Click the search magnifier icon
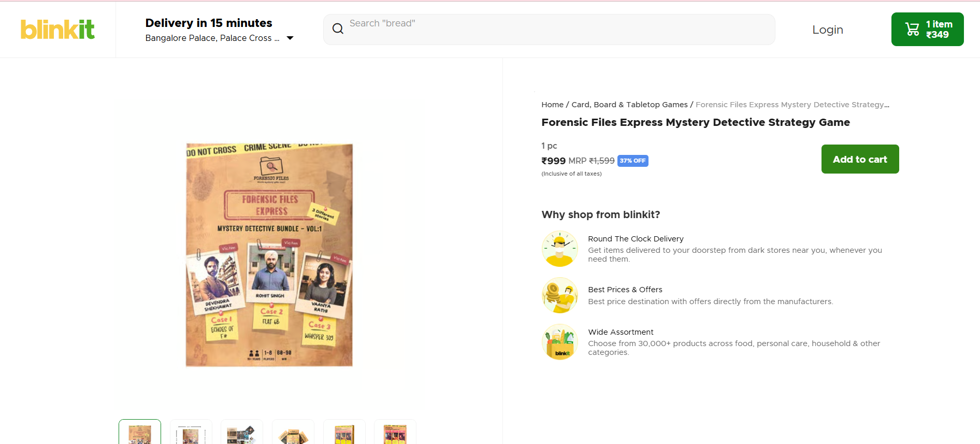The height and width of the screenshot is (444, 980). [338, 29]
